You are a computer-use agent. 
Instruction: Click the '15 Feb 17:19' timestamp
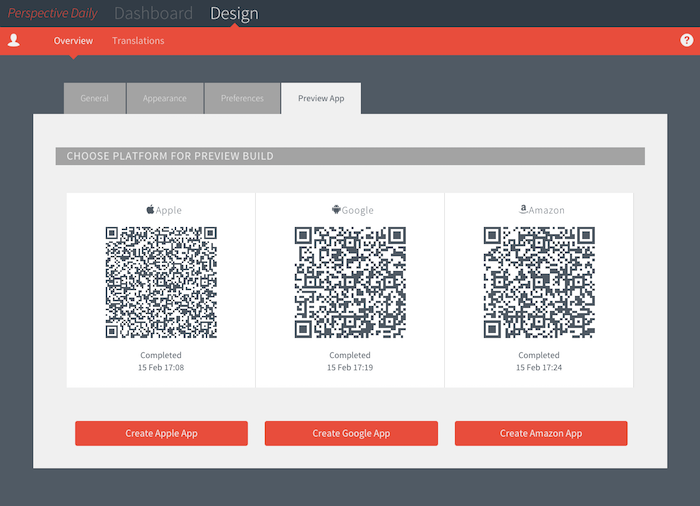pyautogui.click(x=350, y=368)
